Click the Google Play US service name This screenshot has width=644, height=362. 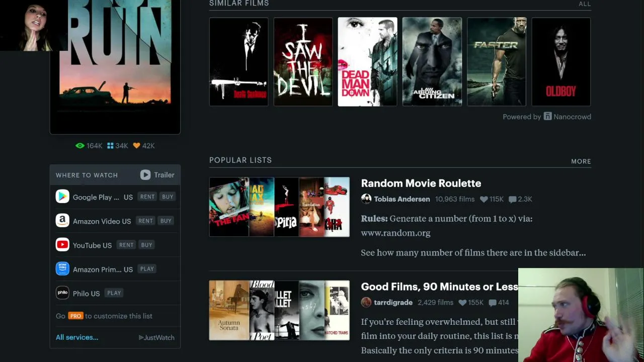click(x=103, y=197)
